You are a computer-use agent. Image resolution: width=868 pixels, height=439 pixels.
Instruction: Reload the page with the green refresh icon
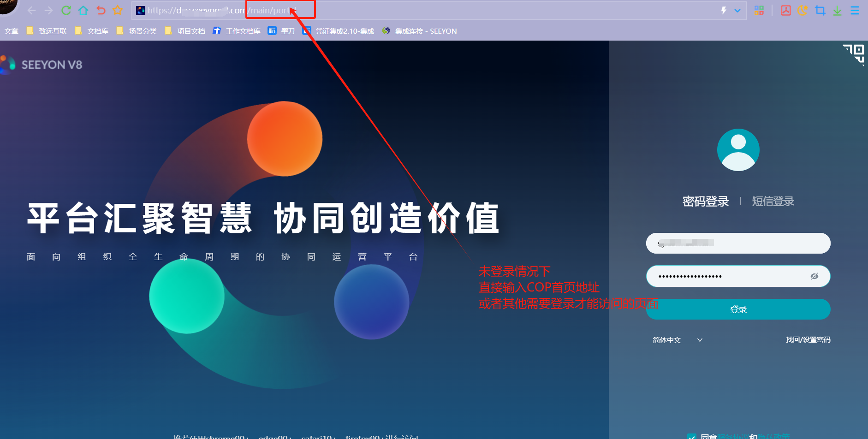point(66,10)
